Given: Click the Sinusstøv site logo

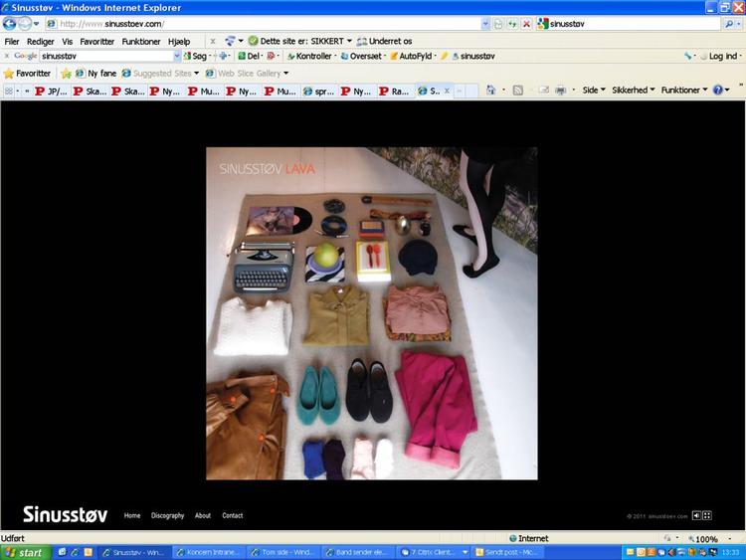Looking at the screenshot, I should tap(66, 514).
